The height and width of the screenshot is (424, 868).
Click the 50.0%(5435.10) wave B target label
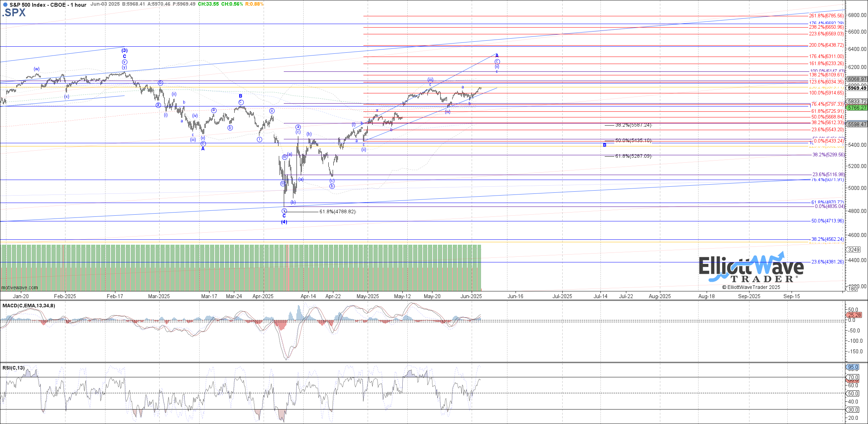(633, 140)
